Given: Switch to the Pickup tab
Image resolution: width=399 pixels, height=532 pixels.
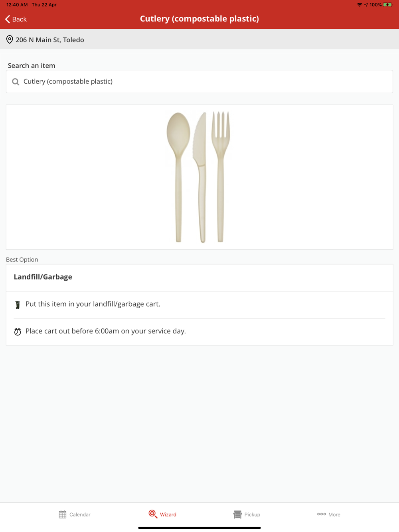Looking at the screenshot, I should 252,514.
